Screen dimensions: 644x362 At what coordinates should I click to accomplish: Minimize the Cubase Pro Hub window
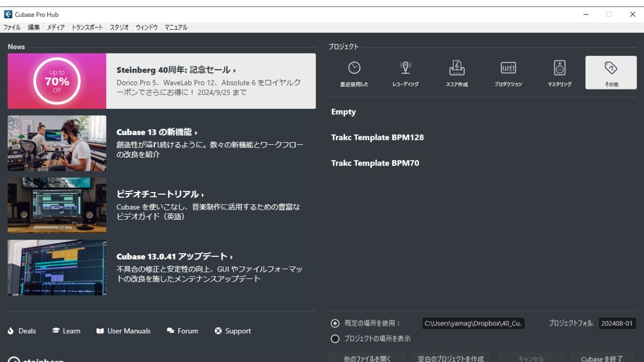coord(585,14)
